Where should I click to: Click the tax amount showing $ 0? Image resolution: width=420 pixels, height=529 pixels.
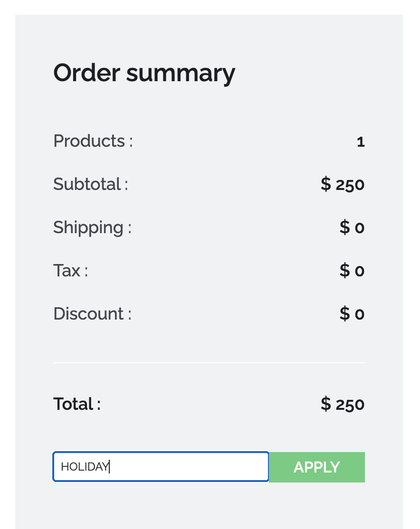(352, 270)
